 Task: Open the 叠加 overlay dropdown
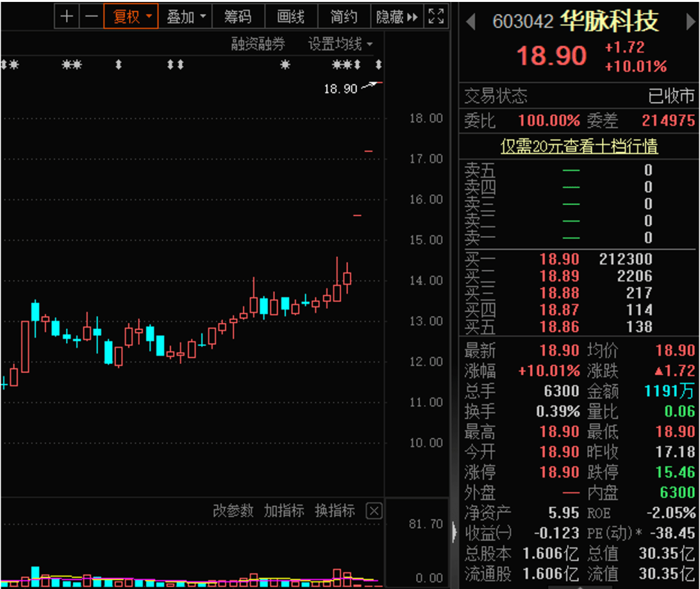185,16
